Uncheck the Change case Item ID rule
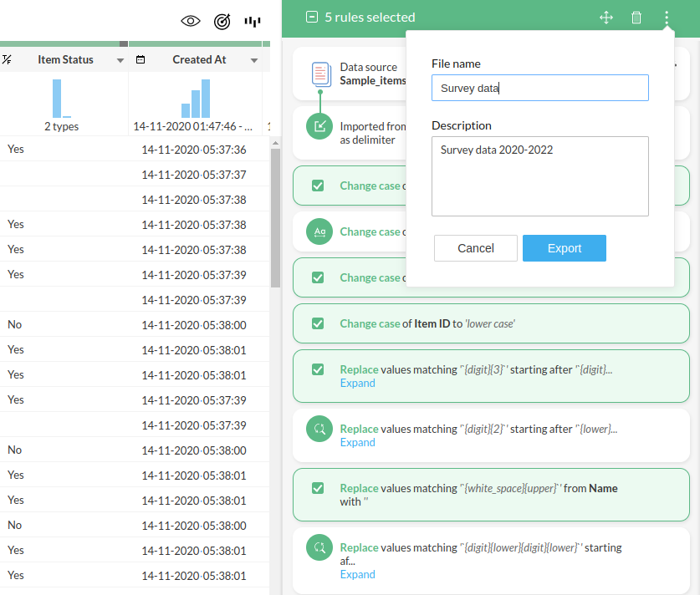700x595 pixels. [318, 323]
